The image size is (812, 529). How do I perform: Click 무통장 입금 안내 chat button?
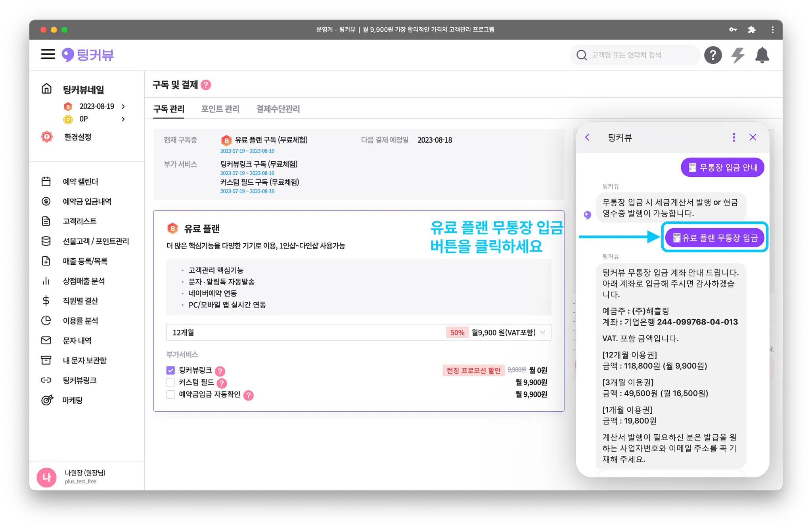722,167
